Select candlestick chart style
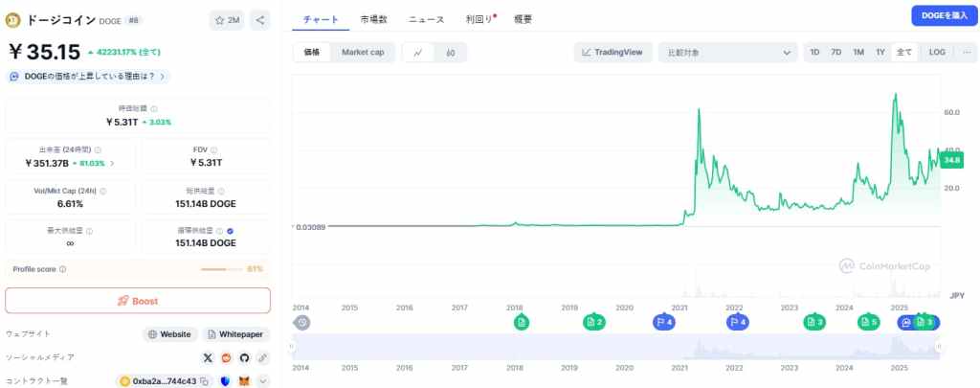Screen dimensions: 980x388 click(451, 53)
